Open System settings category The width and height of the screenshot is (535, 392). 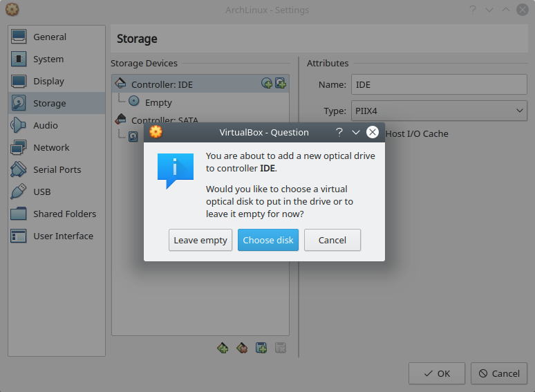pyautogui.click(x=57, y=59)
